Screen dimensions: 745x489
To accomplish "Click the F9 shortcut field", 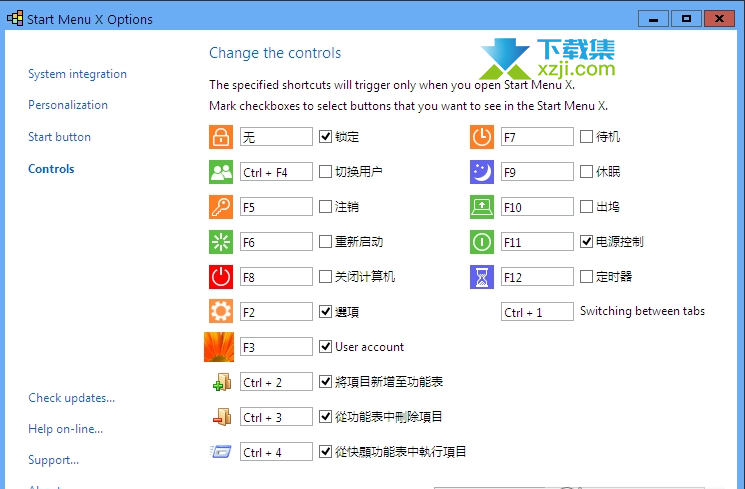I will tap(537, 172).
